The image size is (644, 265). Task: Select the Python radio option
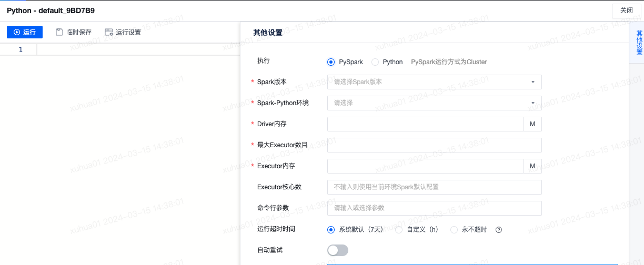[x=375, y=62]
